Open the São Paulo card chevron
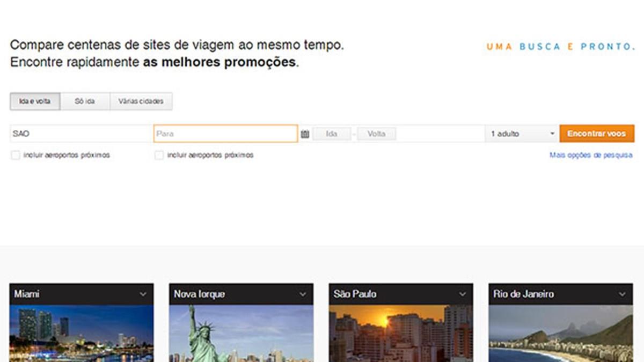This screenshot has width=644, height=362. pyautogui.click(x=462, y=294)
